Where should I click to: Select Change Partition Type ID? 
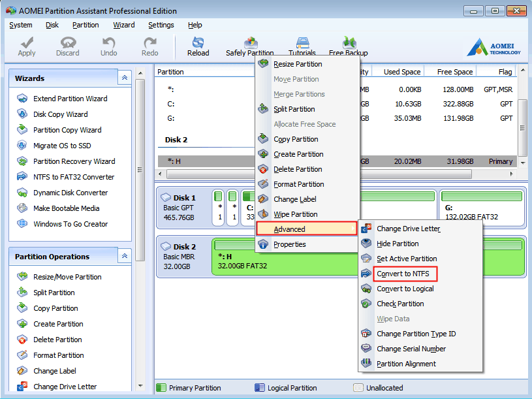click(420, 334)
